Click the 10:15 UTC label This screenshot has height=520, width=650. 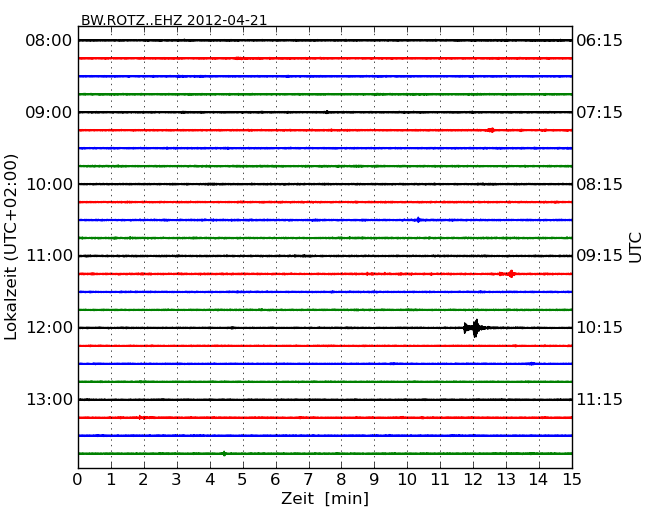point(599,328)
